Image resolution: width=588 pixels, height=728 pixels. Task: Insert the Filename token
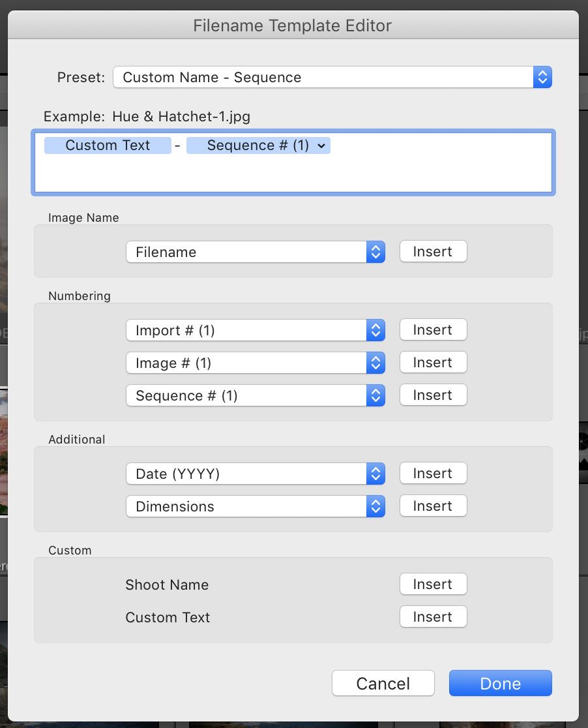433,251
